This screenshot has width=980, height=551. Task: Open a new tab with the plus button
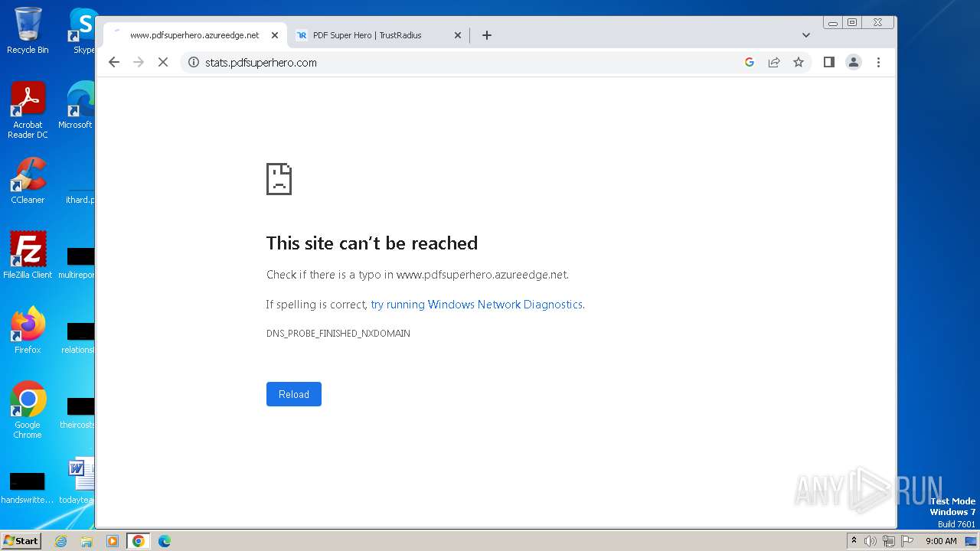coord(487,35)
